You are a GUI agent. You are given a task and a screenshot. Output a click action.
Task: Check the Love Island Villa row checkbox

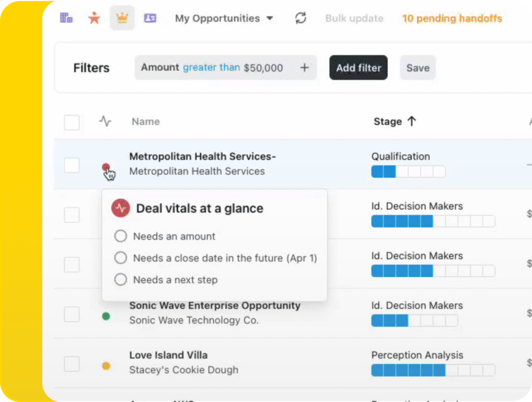tap(72, 364)
